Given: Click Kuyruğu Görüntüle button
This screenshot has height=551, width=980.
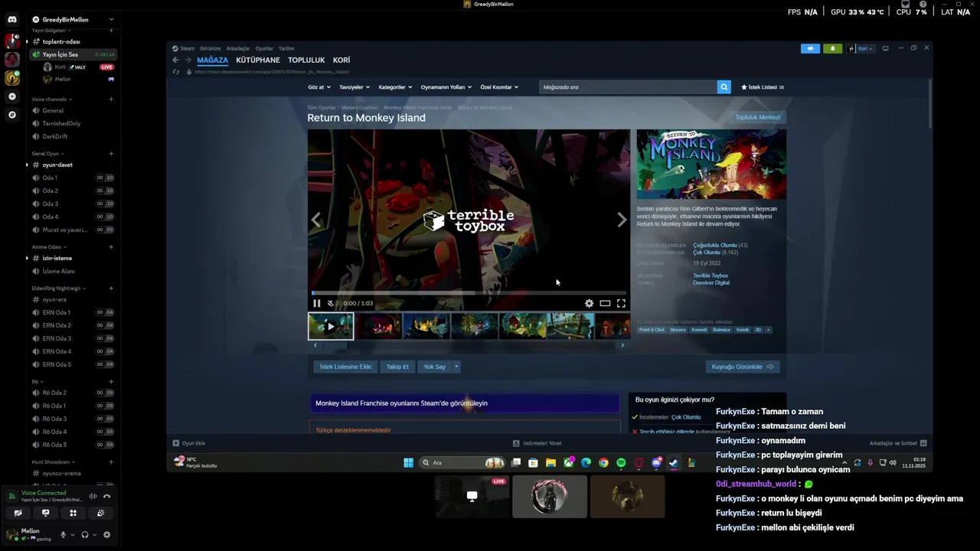Looking at the screenshot, I should pos(743,367).
